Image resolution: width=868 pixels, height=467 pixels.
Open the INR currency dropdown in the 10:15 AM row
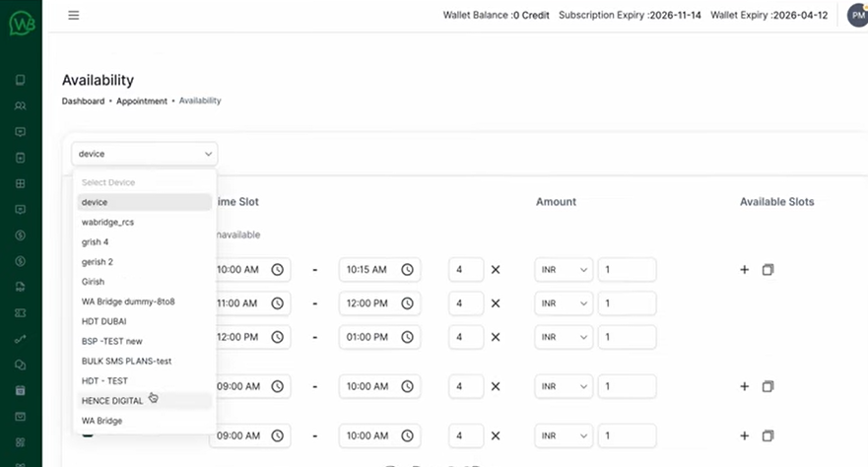[x=564, y=270]
